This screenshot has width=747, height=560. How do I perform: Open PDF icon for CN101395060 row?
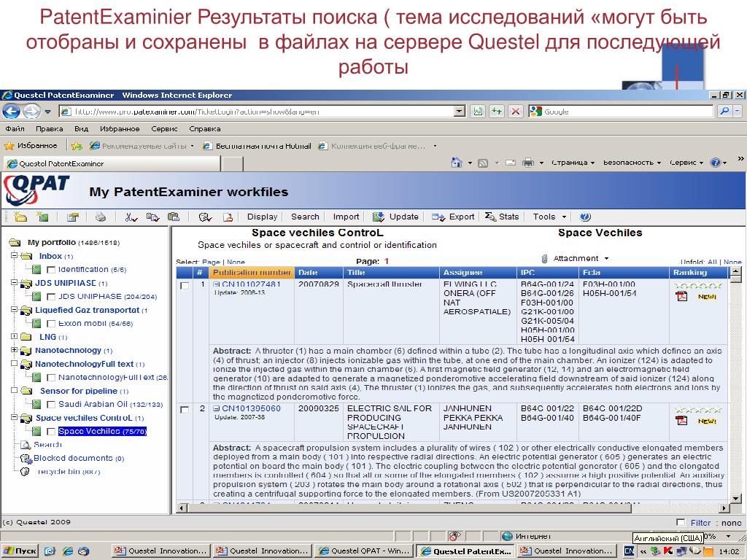681,421
